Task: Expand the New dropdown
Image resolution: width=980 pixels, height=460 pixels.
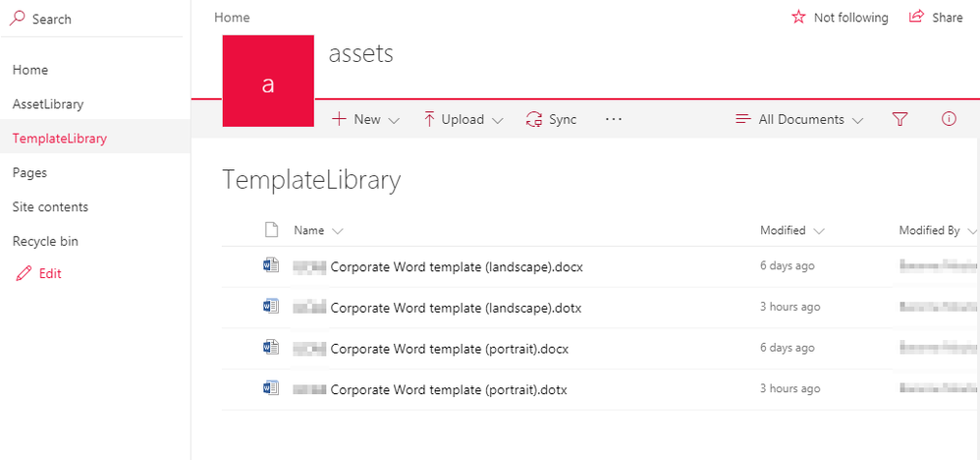Action: [x=366, y=120]
